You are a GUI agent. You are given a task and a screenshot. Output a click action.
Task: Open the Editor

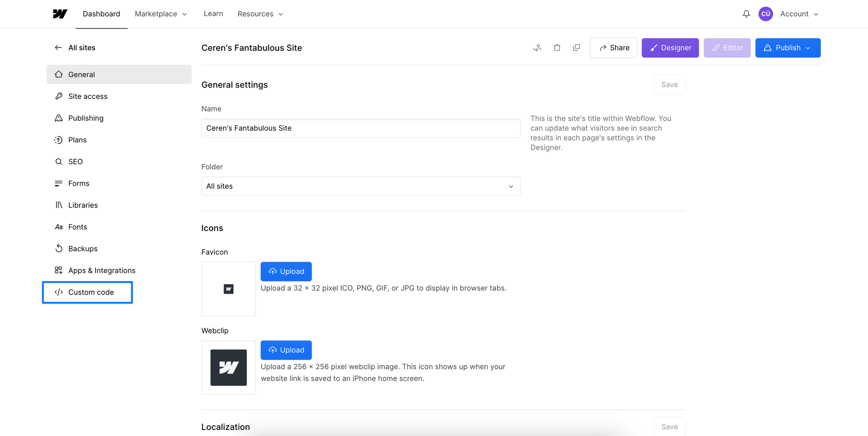tap(727, 48)
